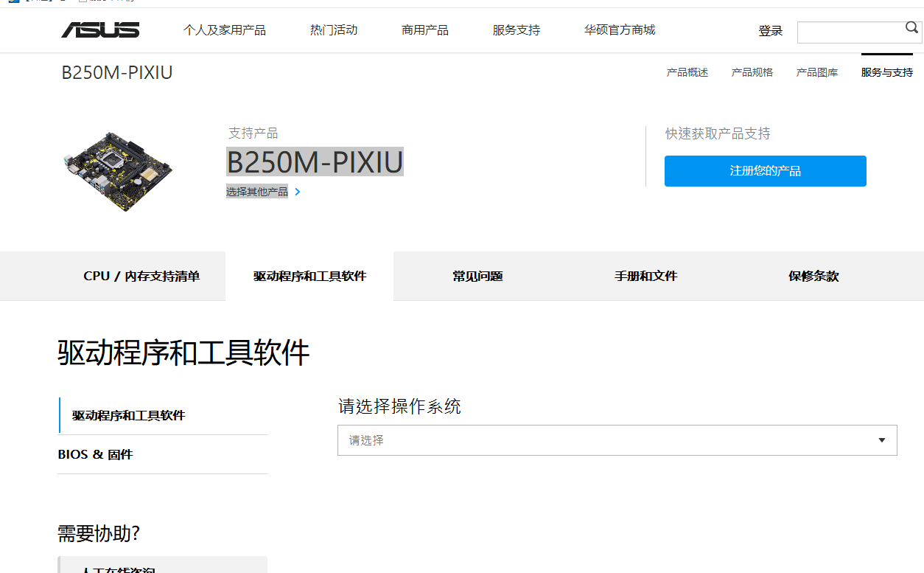Image resolution: width=924 pixels, height=573 pixels.
Task: Click the 选择其他产品 link
Action: click(257, 192)
